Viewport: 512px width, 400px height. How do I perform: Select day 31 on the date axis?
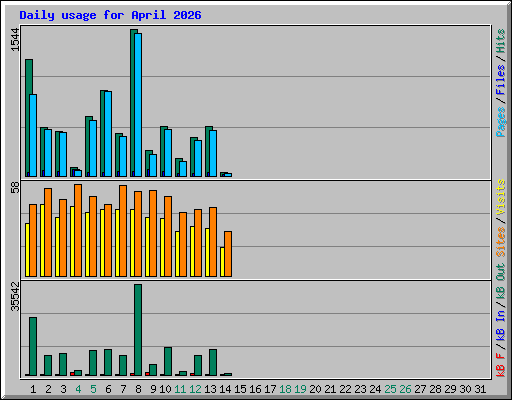[480, 389]
